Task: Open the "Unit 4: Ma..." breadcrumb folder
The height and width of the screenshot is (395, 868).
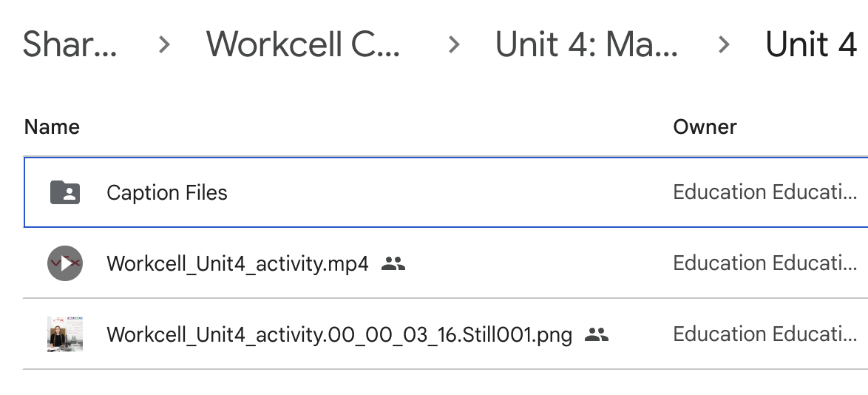Action: pos(586,45)
